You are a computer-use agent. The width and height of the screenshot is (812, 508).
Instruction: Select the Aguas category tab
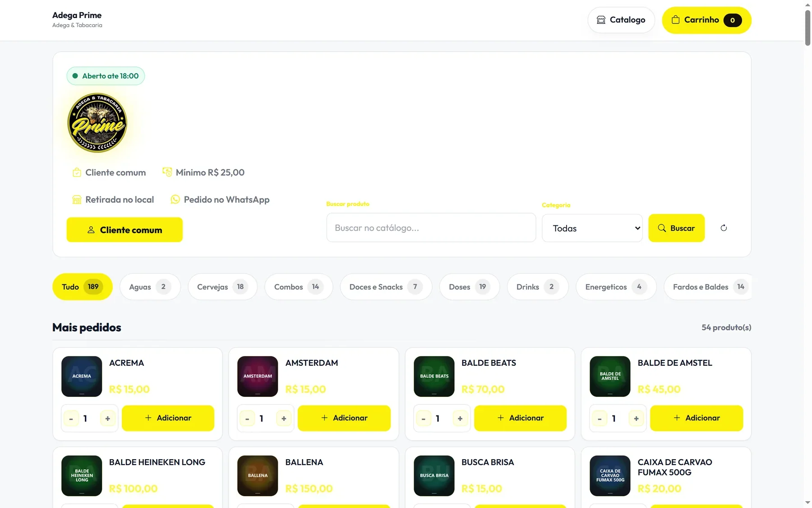click(x=150, y=287)
